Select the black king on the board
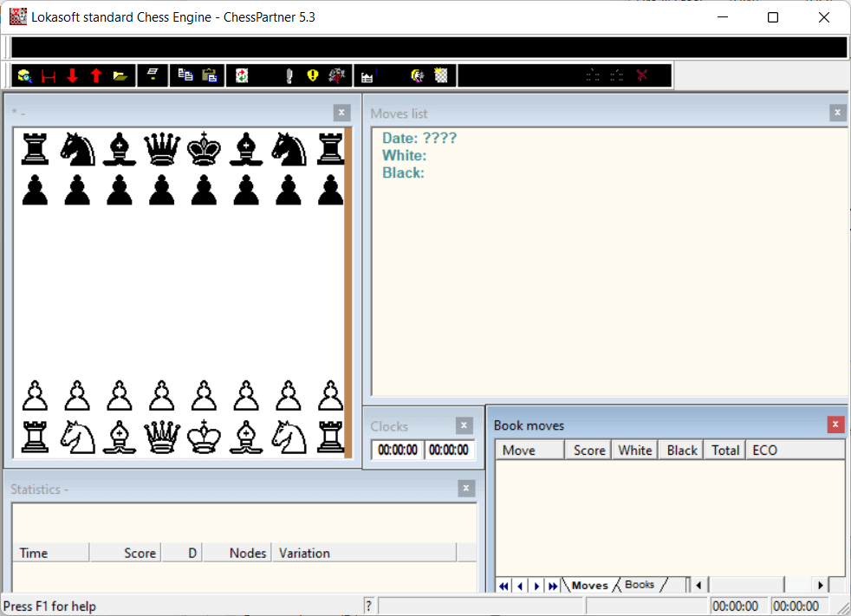This screenshot has width=851, height=616. 204,149
